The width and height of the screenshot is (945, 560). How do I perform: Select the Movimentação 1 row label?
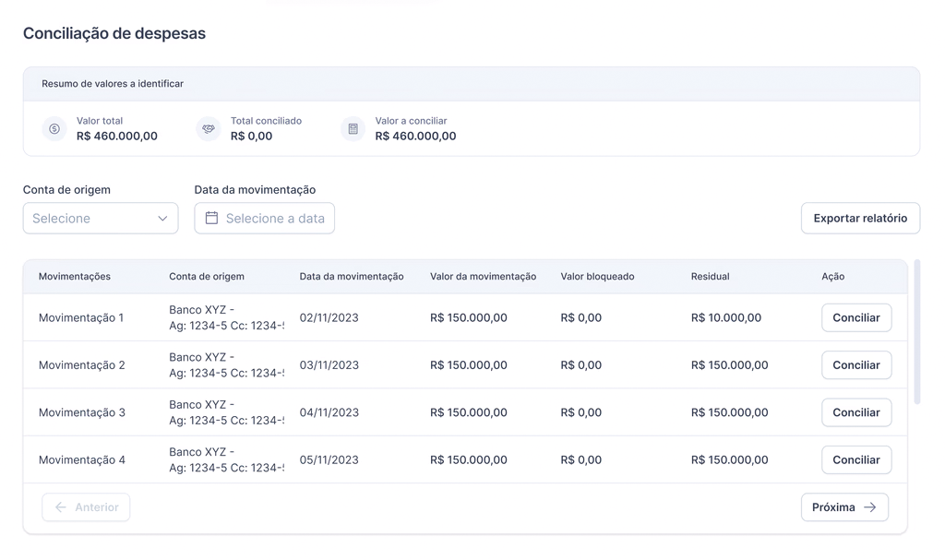coord(81,317)
